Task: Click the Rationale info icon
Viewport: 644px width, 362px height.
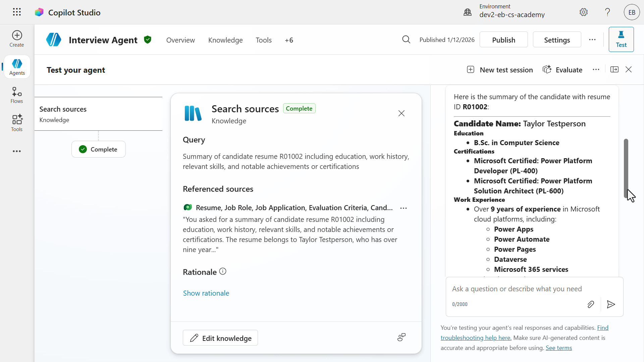Action: [x=223, y=271]
